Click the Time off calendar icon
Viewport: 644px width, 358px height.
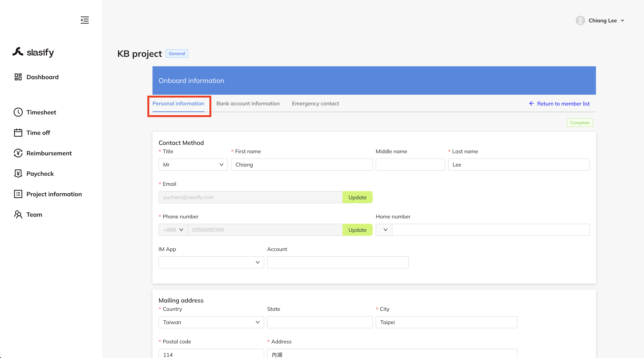point(18,133)
